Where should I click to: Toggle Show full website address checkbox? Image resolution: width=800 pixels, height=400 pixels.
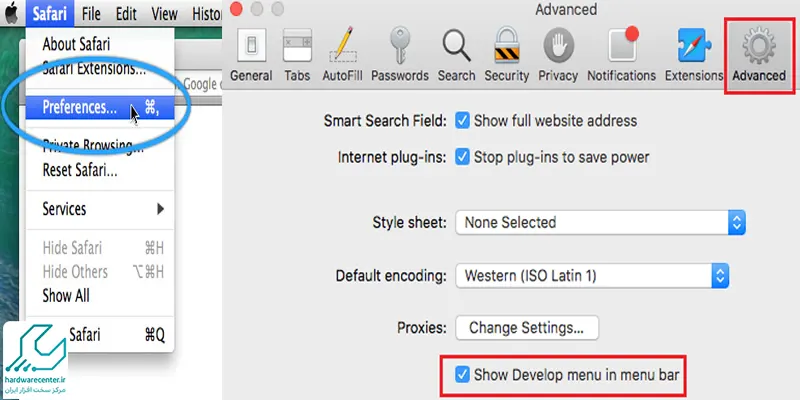tap(463, 121)
